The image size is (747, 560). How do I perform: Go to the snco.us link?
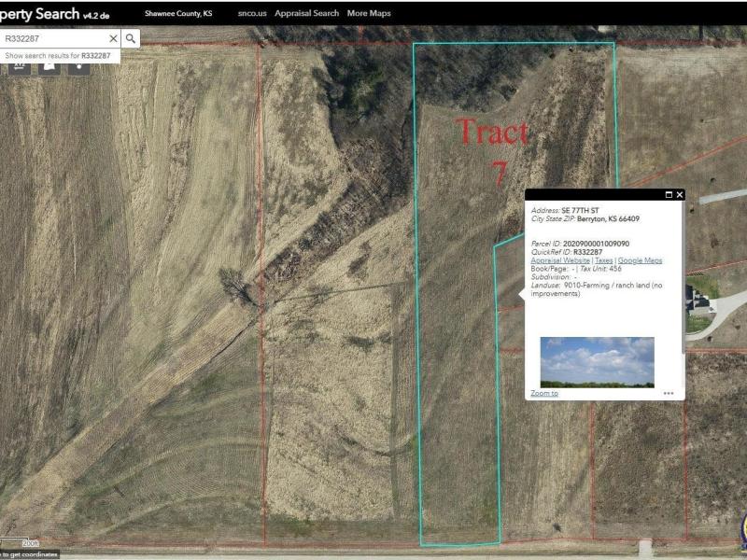click(x=250, y=14)
